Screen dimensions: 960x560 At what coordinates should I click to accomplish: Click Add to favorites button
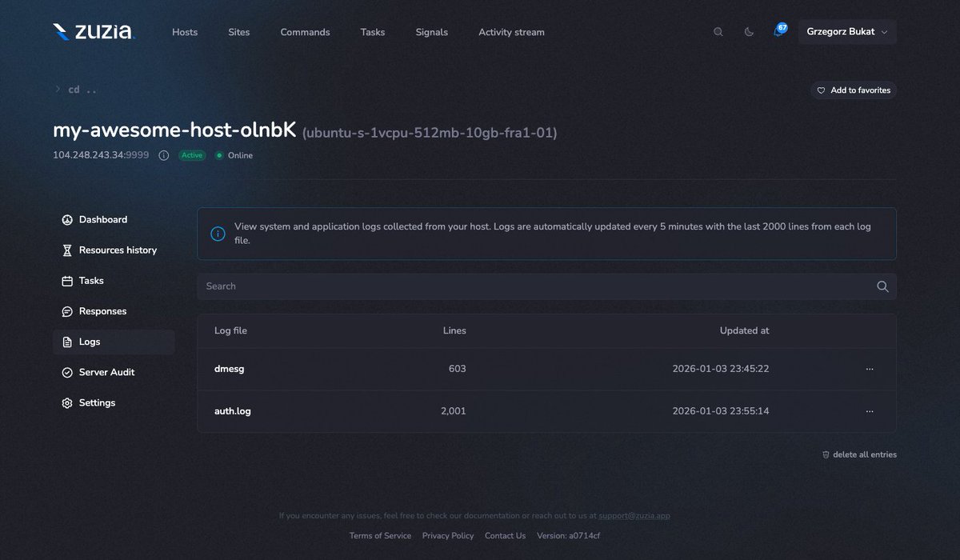[854, 90]
